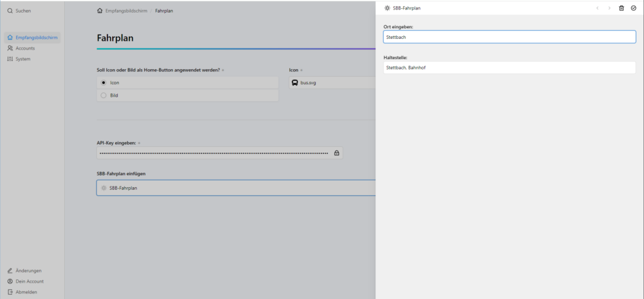The height and width of the screenshot is (299, 644).
Task: Open Dein Account in the sidebar
Action: point(25,281)
